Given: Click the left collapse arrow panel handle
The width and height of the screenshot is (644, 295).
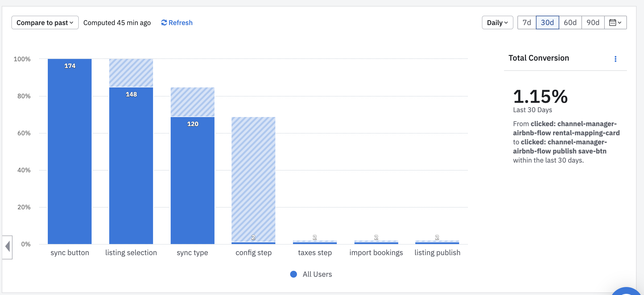Looking at the screenshot, I should 7,247.
